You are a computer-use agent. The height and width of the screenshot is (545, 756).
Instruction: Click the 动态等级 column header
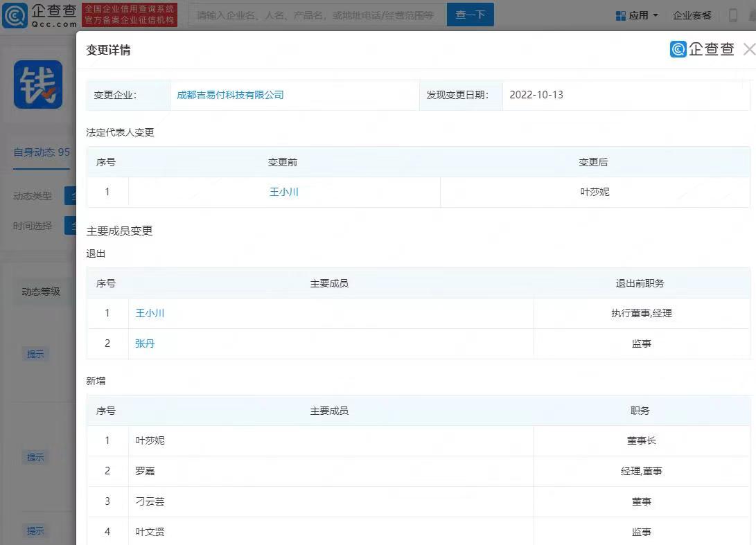[41, 292]
